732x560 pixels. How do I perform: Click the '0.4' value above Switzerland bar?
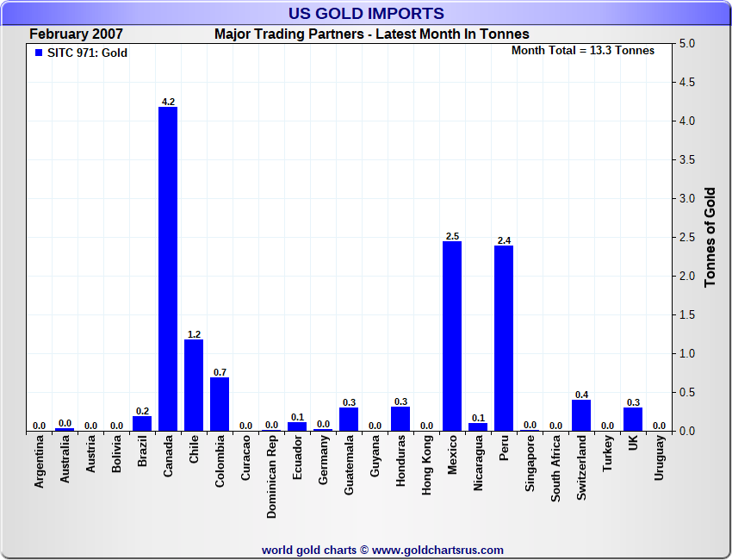point(581,395)
